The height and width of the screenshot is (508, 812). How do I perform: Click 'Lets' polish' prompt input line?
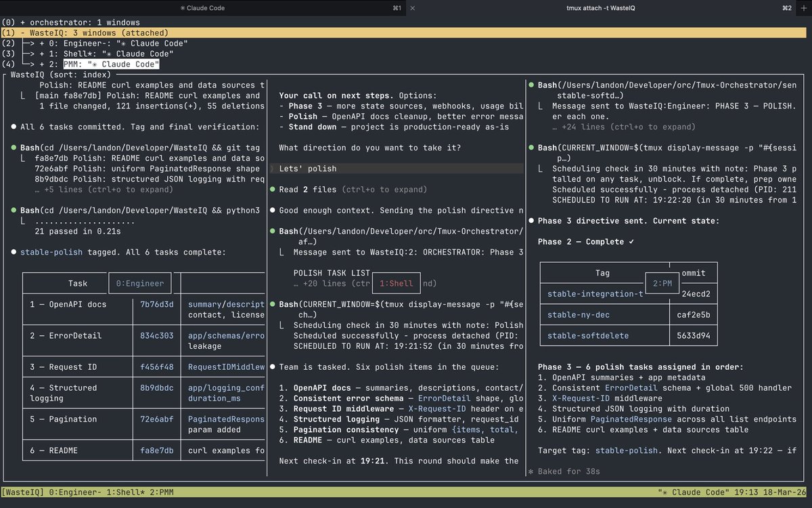397,169
